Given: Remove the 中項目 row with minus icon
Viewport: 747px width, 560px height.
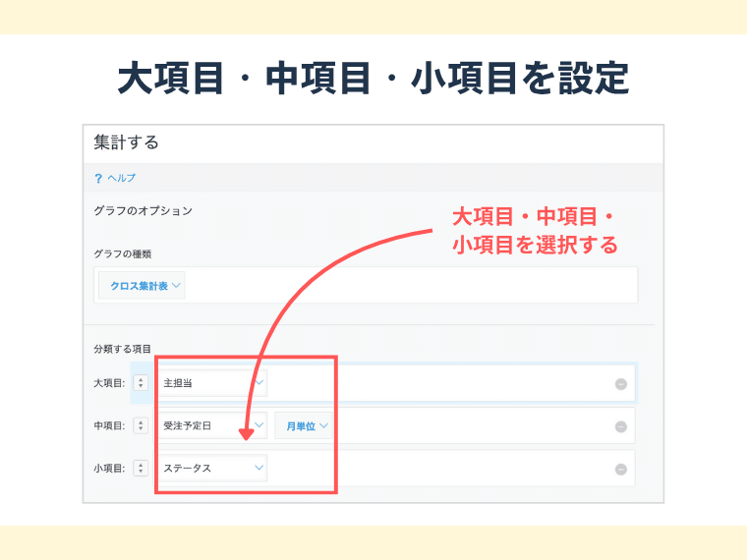Looking at the screenshot, I should pyautogui.click(x=620, y=426).
